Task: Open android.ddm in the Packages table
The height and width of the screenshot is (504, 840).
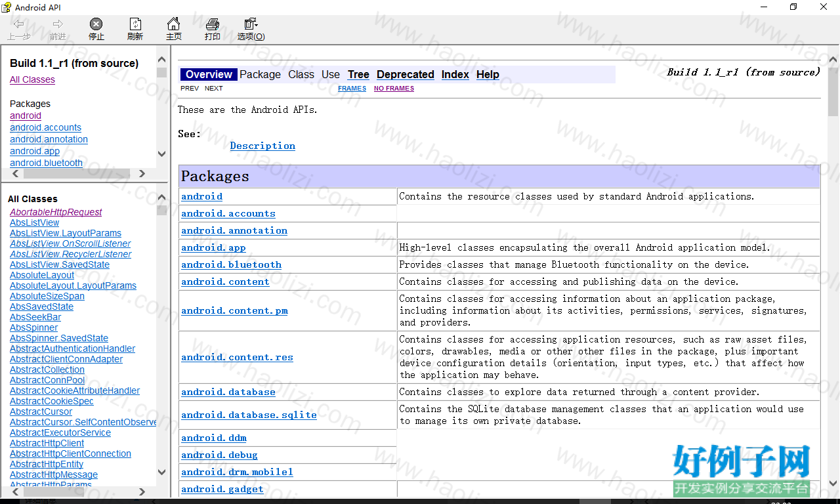Action: (x=214, y=438)
